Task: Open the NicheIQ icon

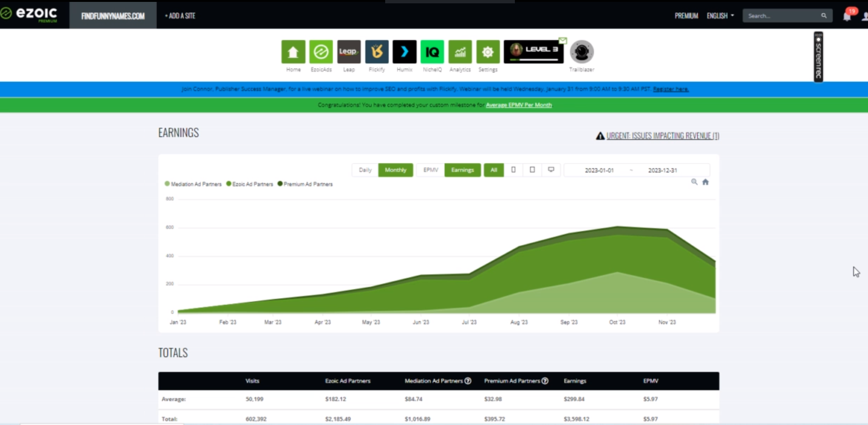Action: pyautogui.click(x=432, y=52)
